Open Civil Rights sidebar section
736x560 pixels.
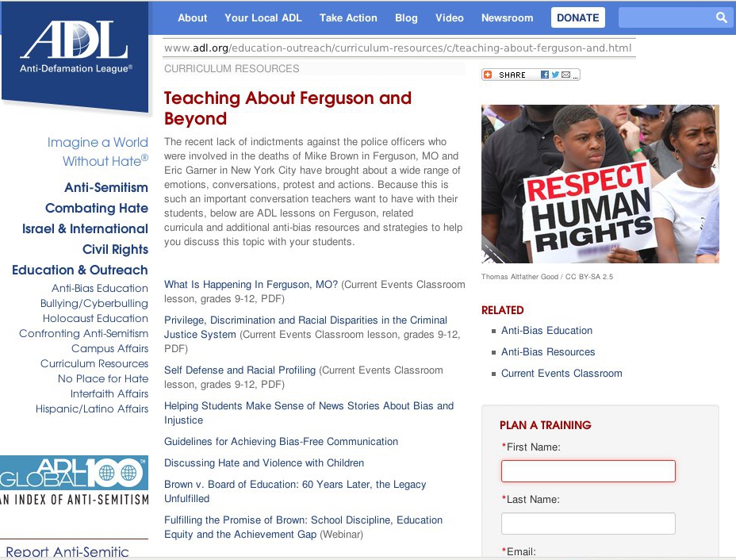[x=116, y=249]
